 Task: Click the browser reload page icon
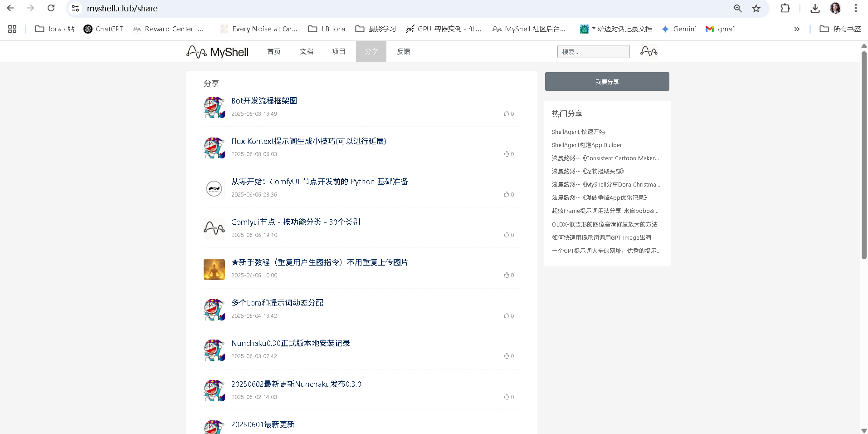[51, 8]
